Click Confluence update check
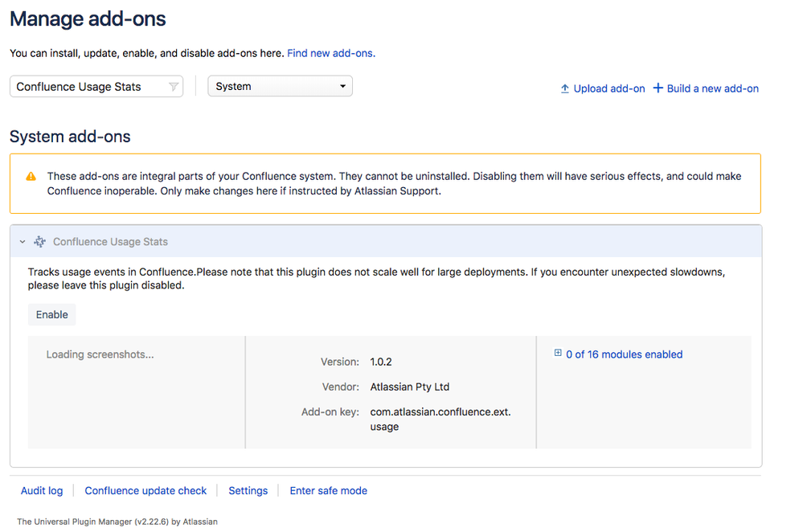The height and width of the screenshot is (532, 803). tap(145, 490)
